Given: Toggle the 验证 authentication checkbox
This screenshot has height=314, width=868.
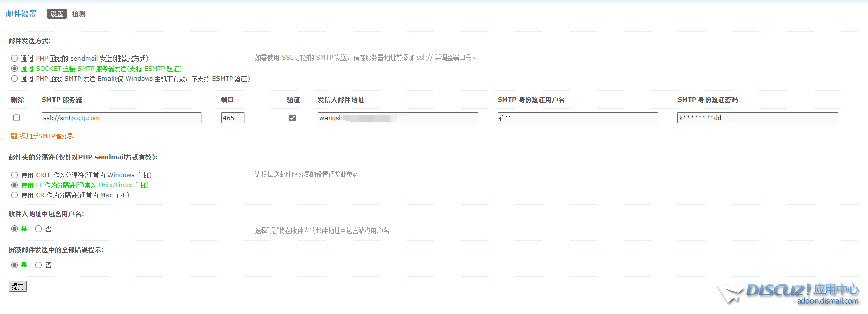Looking at the screenshot, I should (x=292, y=118).
